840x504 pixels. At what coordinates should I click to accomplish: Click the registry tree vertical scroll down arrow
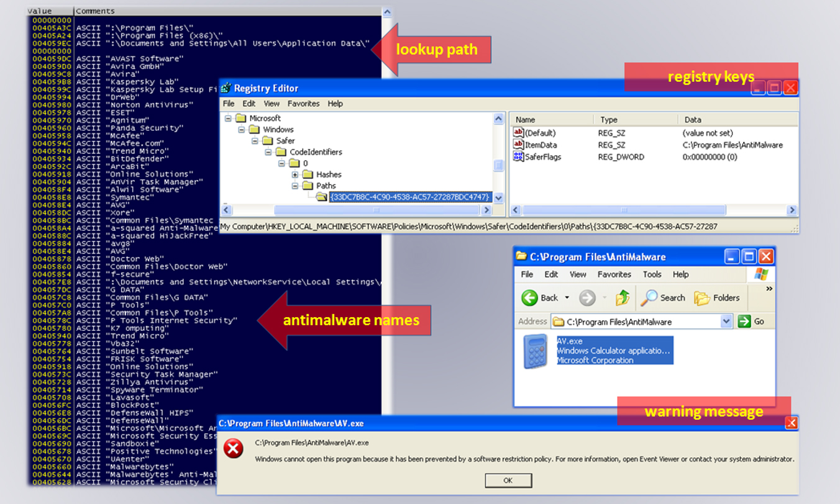pos(498,198)
